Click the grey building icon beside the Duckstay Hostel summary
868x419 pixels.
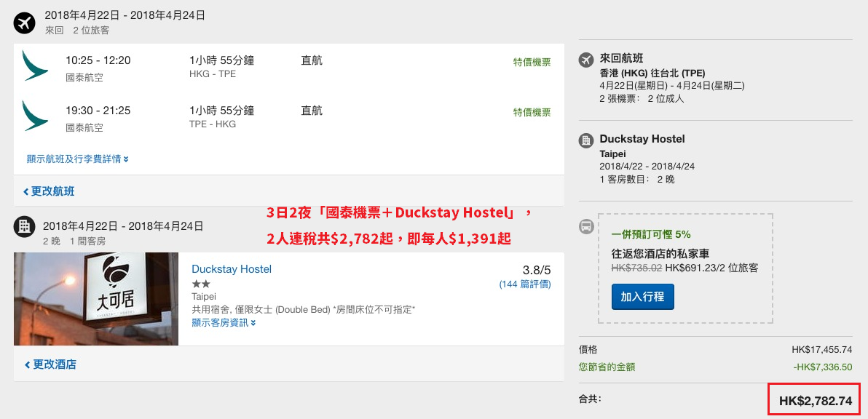tap(586, 140)
